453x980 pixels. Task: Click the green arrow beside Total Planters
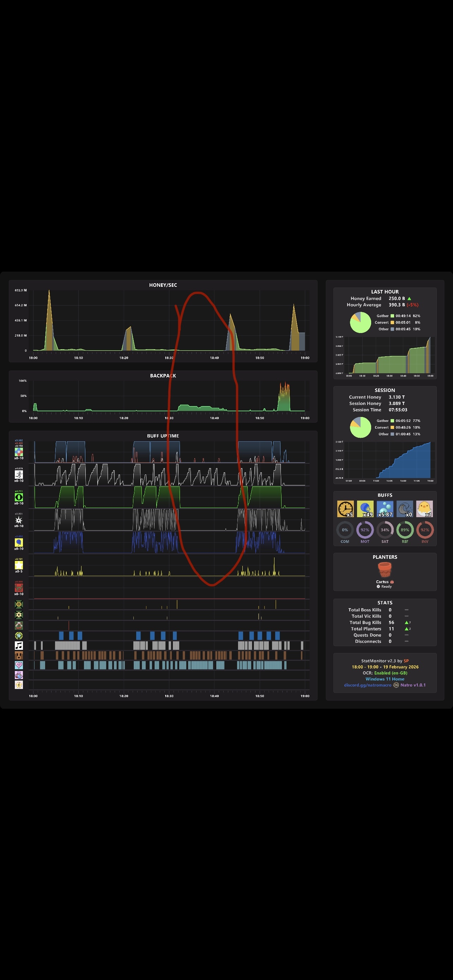point(406,629)
